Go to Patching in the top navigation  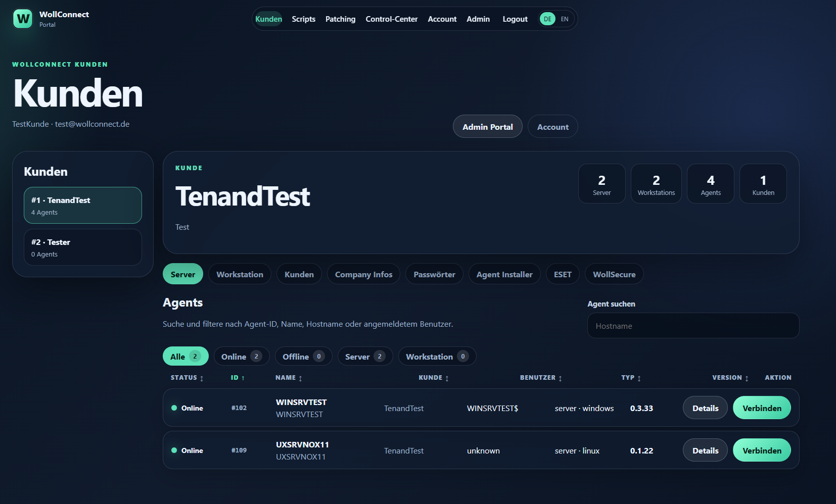tap(340, 19)
